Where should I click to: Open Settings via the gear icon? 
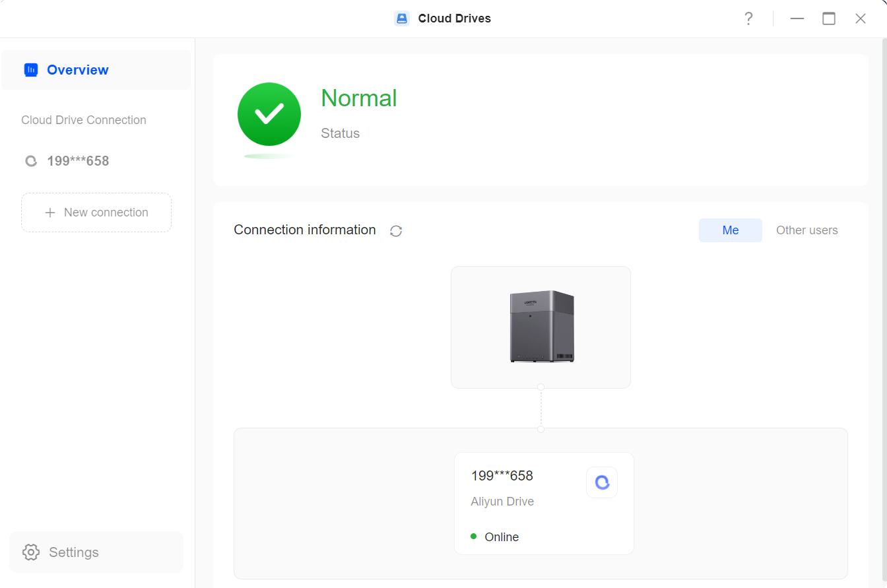[31, 552]
